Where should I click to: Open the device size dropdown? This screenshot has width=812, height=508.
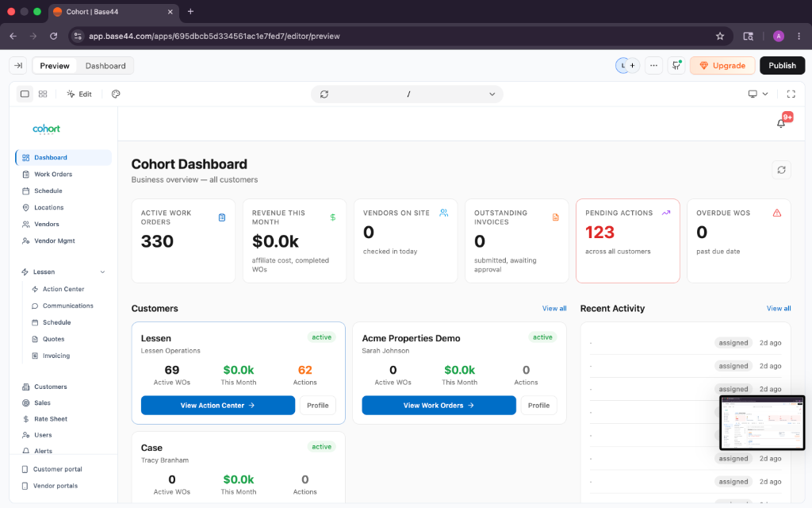(758, 94)
